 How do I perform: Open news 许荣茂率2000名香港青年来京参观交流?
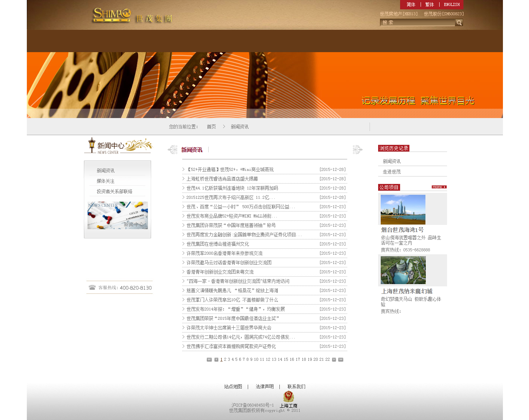click(x=224, y=253)
